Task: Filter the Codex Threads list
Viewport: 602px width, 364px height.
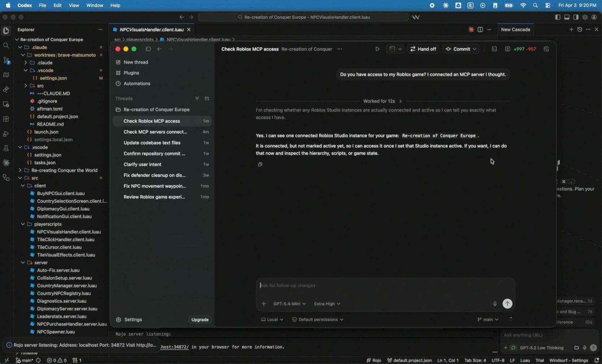Action: click(x=197, y=98)
